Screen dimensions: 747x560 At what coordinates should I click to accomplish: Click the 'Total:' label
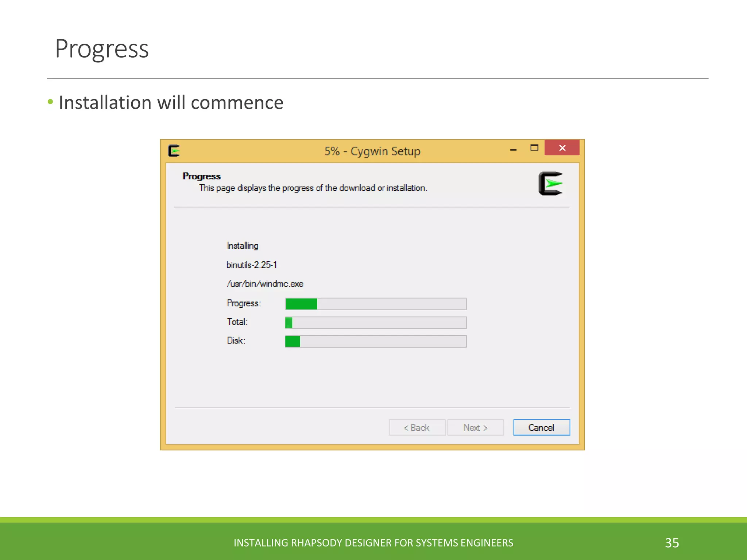pyautogui.click(x=237, y=322)
